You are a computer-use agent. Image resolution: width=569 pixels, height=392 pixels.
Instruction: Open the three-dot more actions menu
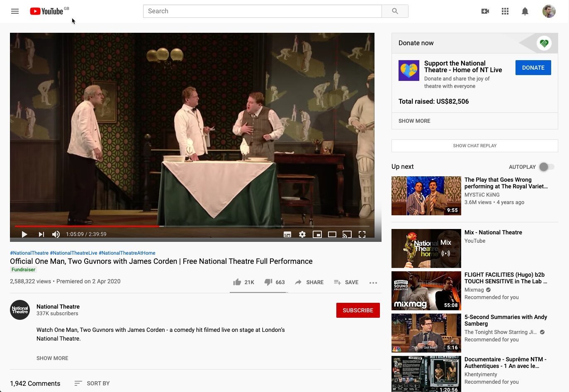373,282
